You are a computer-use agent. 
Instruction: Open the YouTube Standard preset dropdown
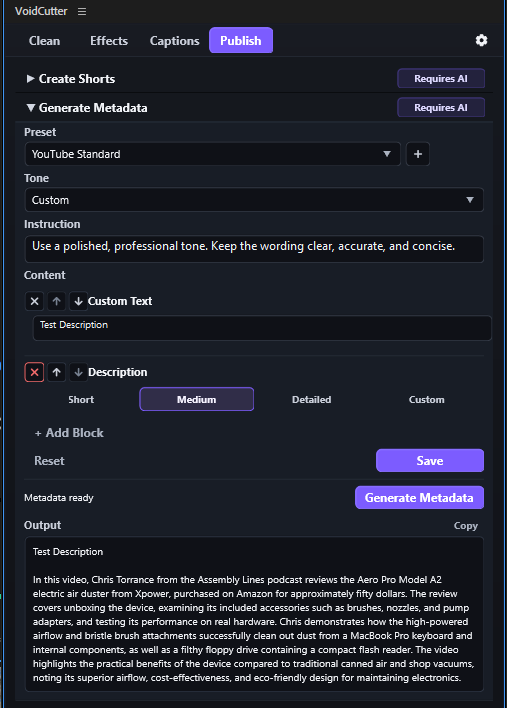click(213, 154)
